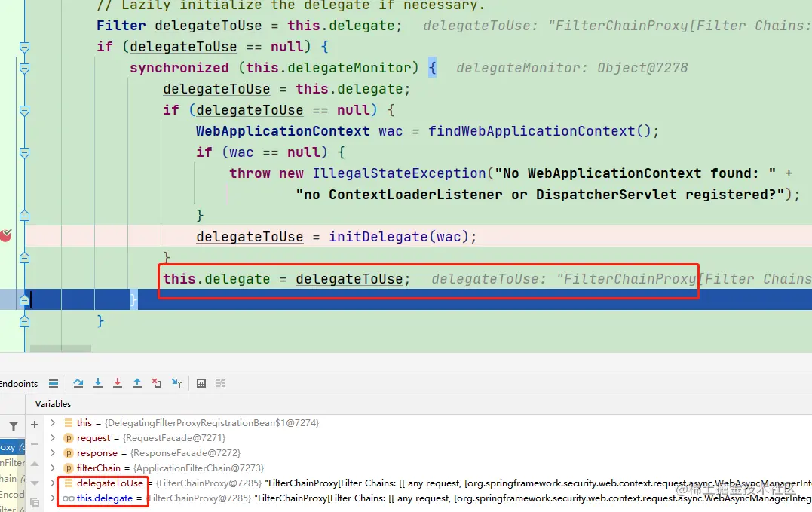Click 'initDelegate' method call in code
Viewport: 812px width, 512px height.
[378, 237]
